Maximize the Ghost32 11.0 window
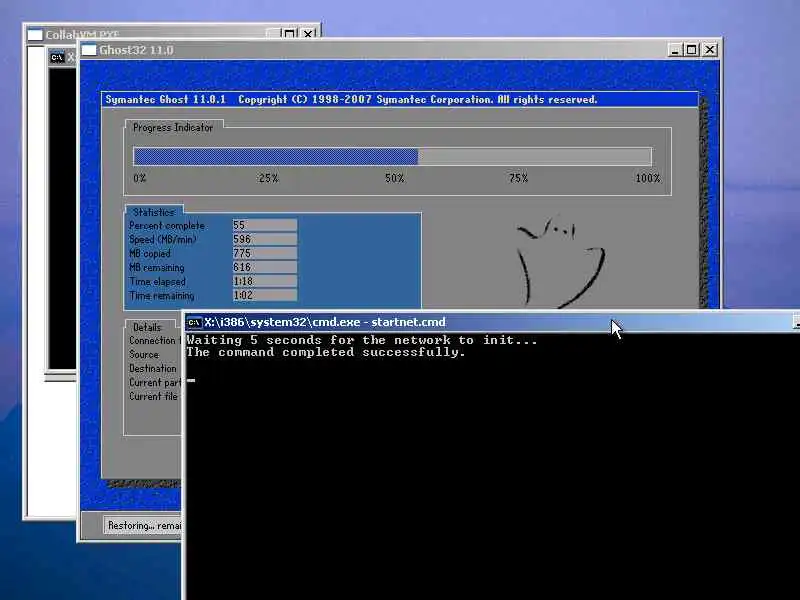This screenshot has height=600, width=800. pyautogui.click(x=691, y=50)
